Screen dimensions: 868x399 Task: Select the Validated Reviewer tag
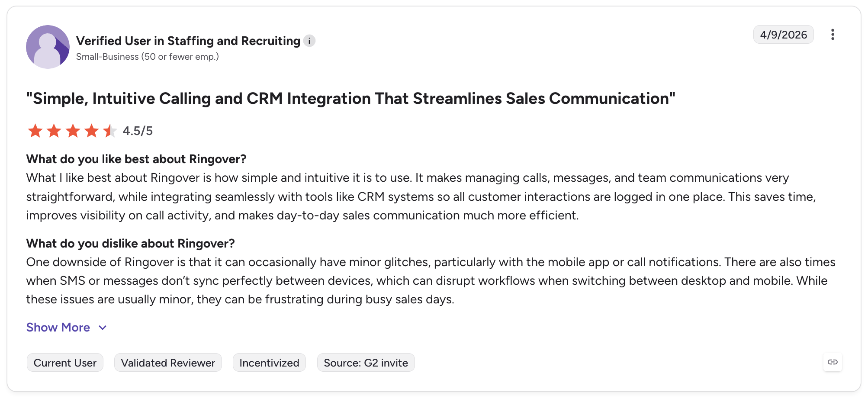168,363
